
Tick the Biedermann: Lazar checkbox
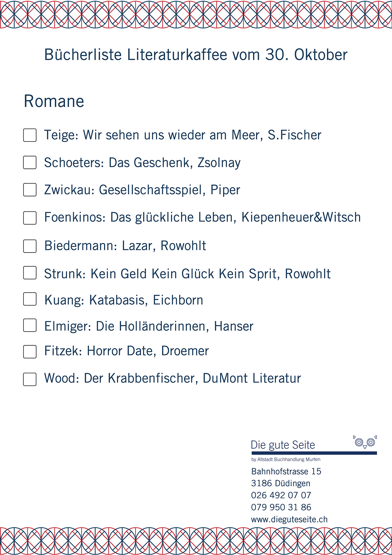(x=30, y=246)
